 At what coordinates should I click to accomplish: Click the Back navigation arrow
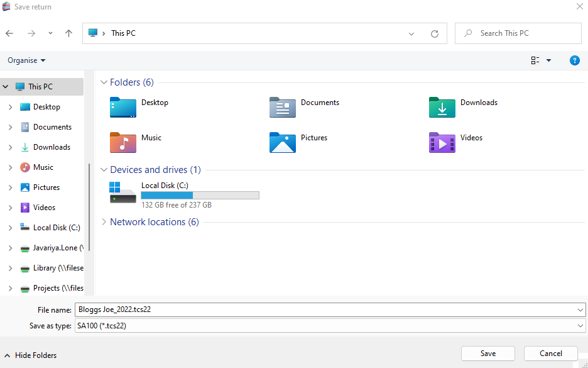(9, 33)
